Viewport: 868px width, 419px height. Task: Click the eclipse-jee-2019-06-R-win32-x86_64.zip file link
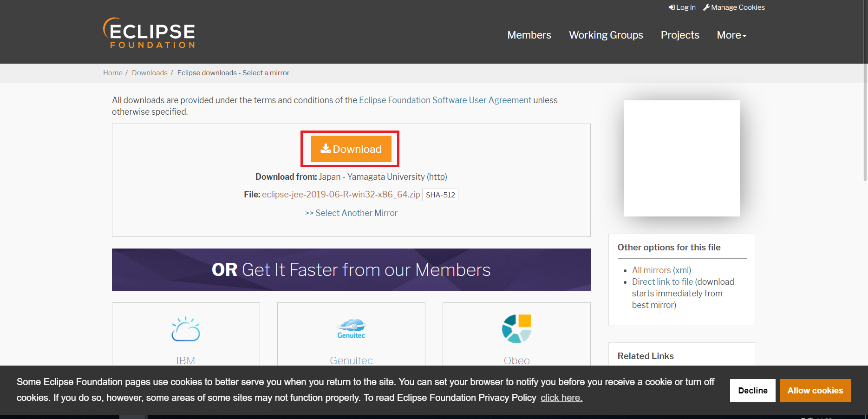[341, 195]
